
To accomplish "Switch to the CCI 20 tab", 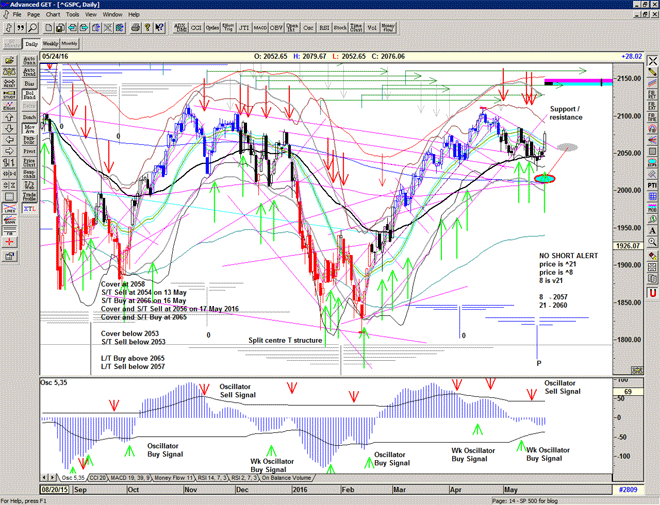I will click(x=98, y=478).
